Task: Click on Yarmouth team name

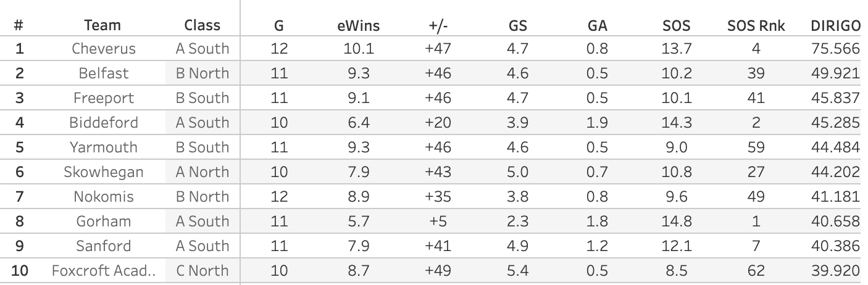Action: click(x=104, y=147)
